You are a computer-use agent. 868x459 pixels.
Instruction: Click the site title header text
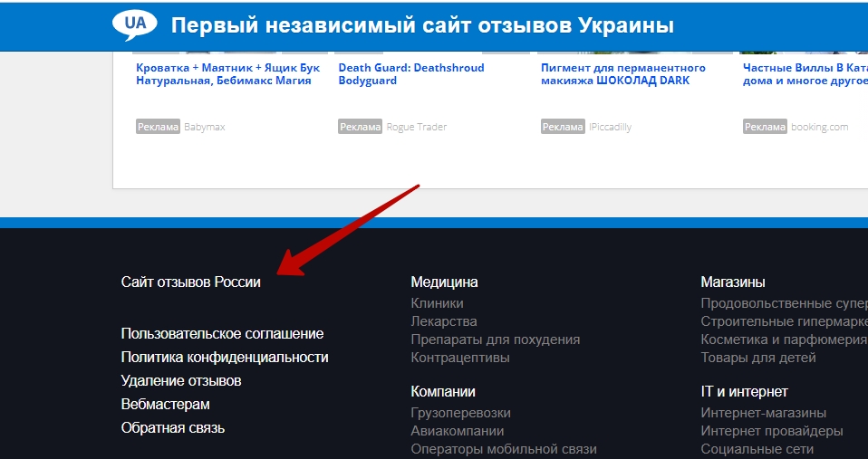click(422, 25)
